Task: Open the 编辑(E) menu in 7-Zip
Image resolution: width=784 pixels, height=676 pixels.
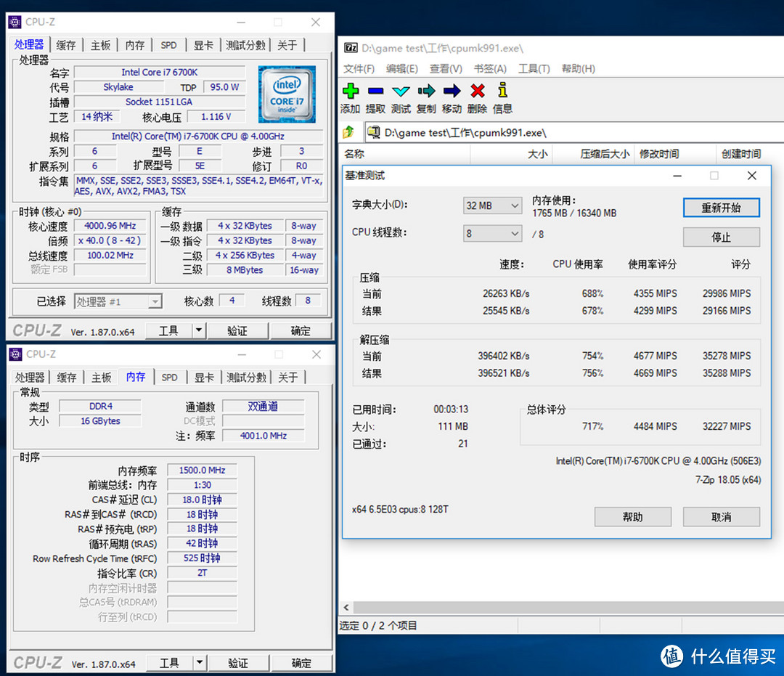Action: click(x=402, y=68)
